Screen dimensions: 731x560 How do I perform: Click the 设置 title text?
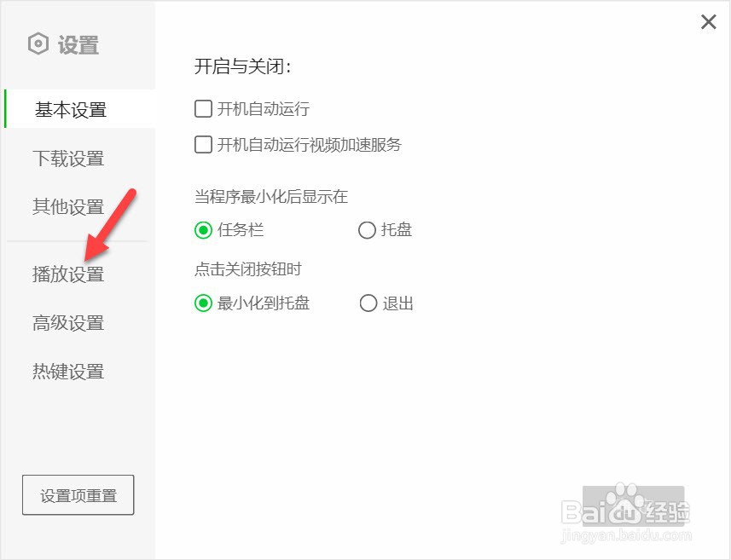pyautogui.click(x=78, y=45)
